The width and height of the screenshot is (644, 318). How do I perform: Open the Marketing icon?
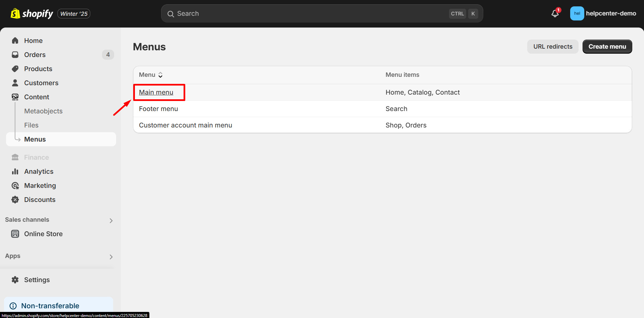point(15,185)
